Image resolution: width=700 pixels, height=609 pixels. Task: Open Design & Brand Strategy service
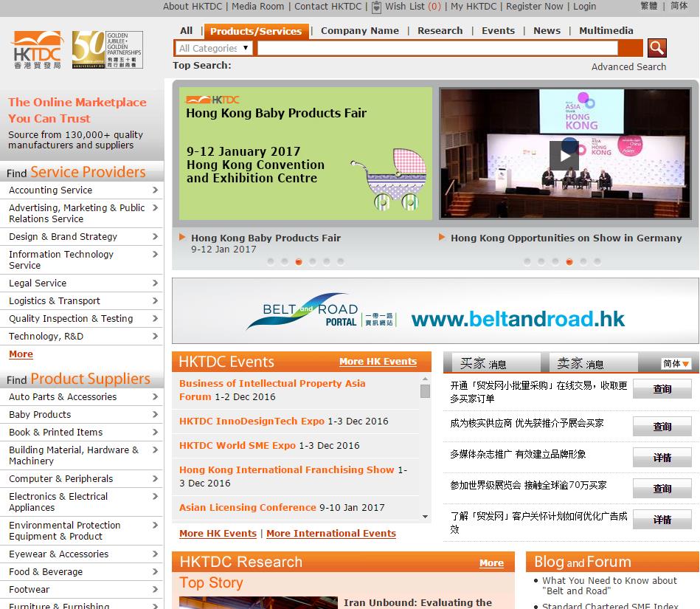click(63, 236)
